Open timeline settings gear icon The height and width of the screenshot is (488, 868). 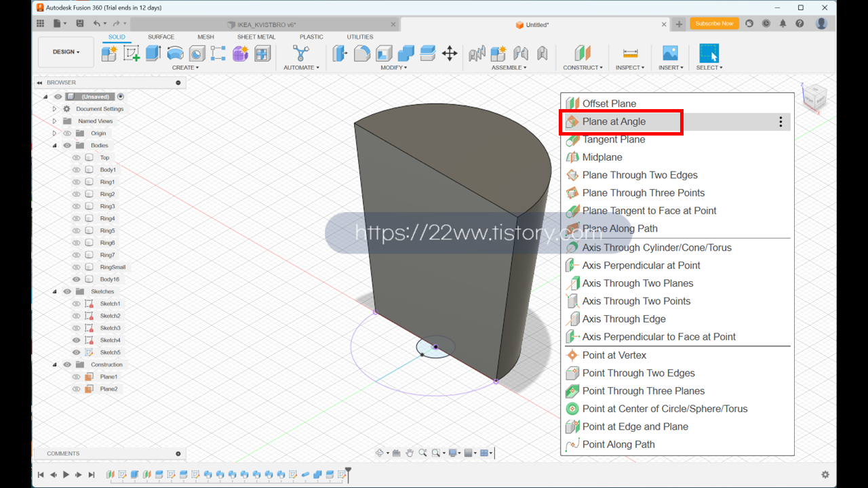tap(825, 474)
